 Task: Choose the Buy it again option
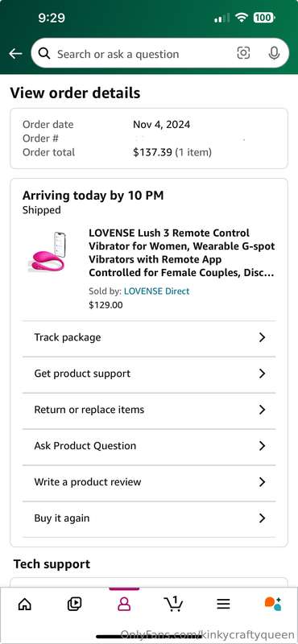(149, 518)
